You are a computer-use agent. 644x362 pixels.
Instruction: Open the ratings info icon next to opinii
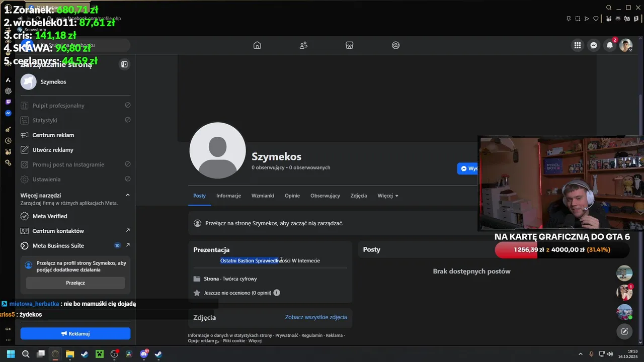point(277,293)
